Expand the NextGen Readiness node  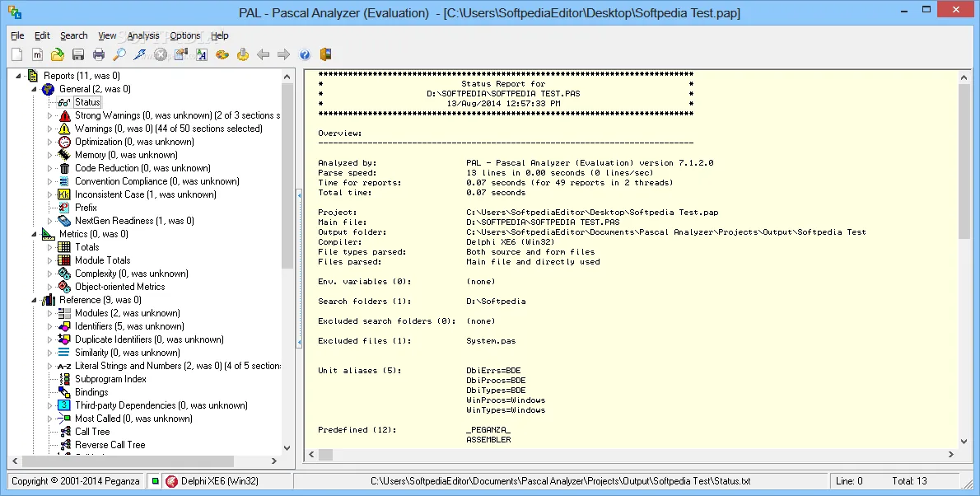pos(49,221)
